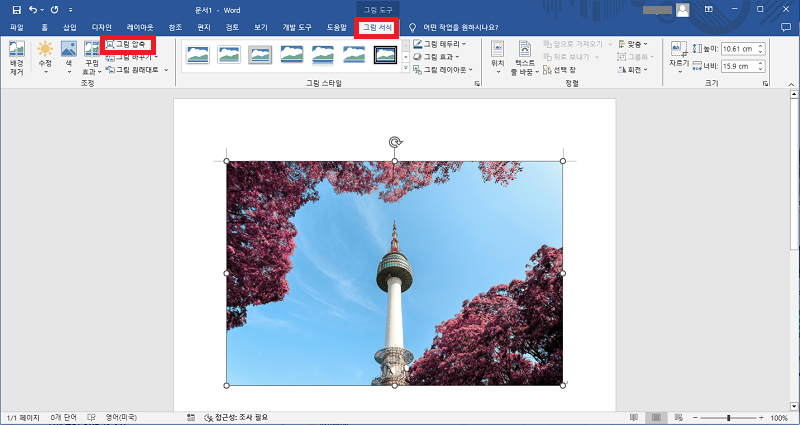Switch to the 디자인 (Design) tab

click(102, 28)
